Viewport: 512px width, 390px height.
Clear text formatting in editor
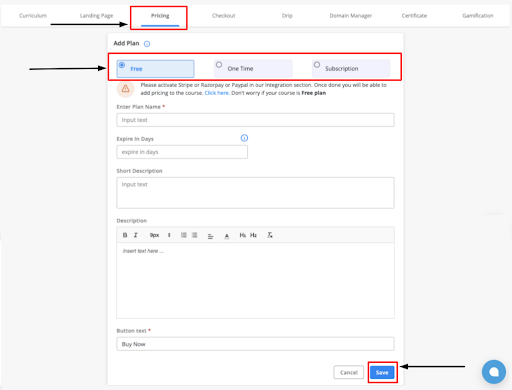[270, 235]
